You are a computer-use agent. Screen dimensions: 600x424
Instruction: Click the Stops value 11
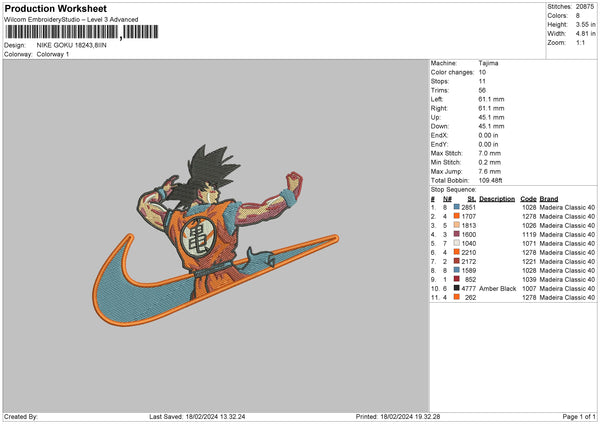coord(482,81)
